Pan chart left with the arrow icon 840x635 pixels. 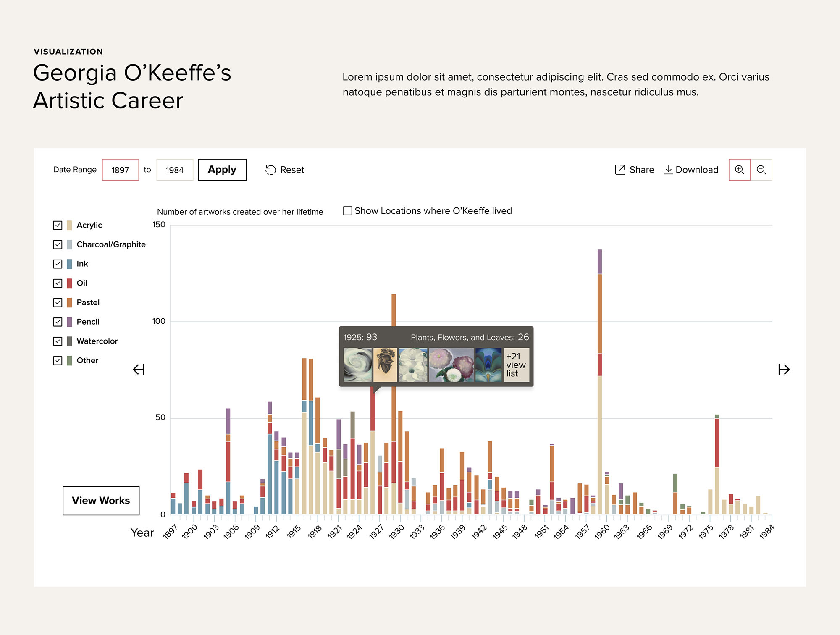(x=139, y=370)
